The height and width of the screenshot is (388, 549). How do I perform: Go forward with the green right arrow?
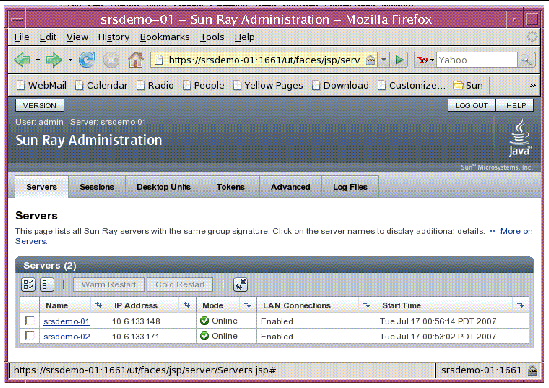coord(54,60)
